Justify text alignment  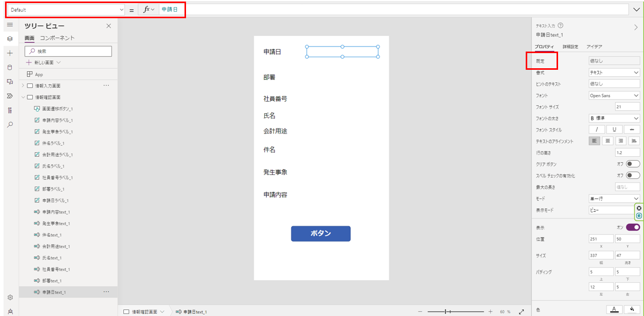634,141
